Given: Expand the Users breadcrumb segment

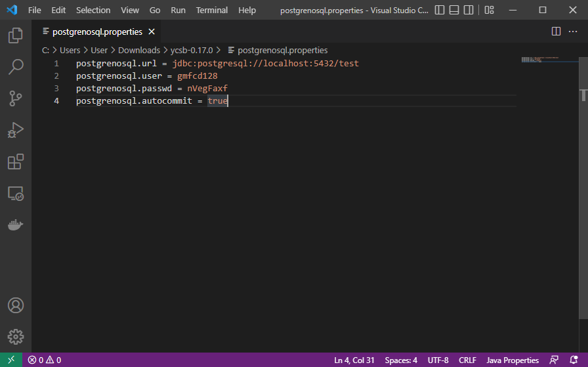Looking at the screenshot, I should click(70, 51).
